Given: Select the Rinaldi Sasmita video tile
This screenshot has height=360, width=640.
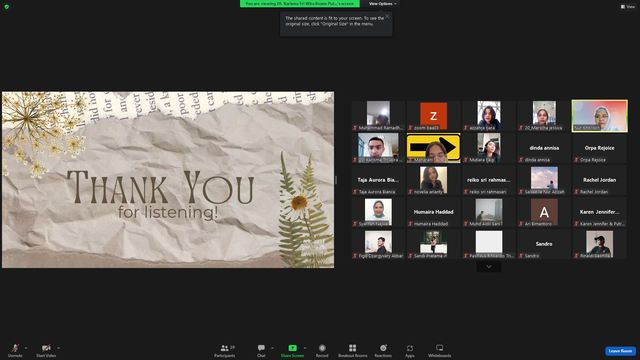Looking at the screenshot, I should point(599,244).
